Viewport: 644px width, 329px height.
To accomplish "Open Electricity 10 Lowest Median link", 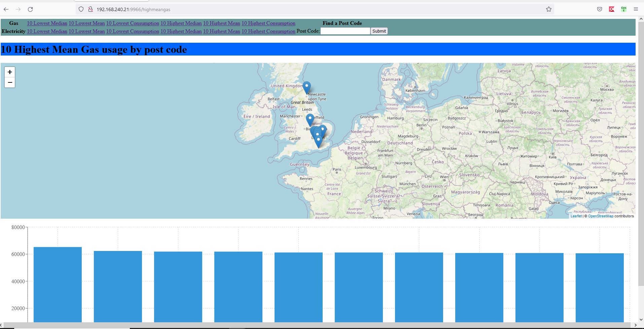I will point(47,31).
